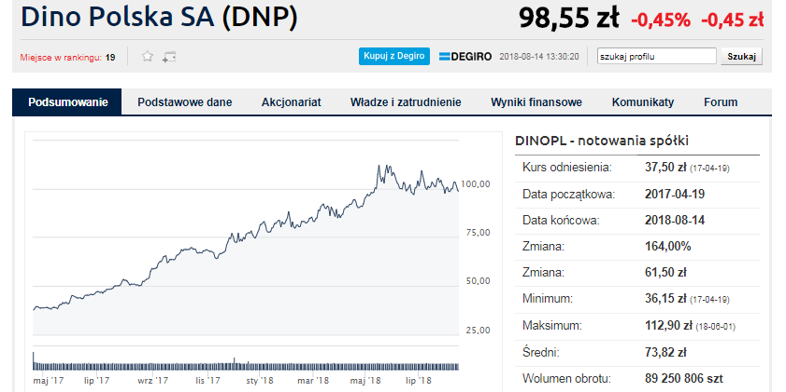This screenshot has height=392, width=786.
Task: Click the volume bar timeline at sty '18
Action: (260, 366)
